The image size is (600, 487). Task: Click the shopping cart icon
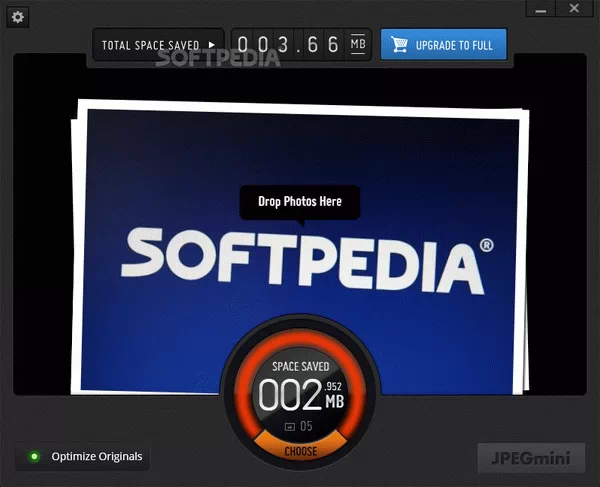click(399, 45)
